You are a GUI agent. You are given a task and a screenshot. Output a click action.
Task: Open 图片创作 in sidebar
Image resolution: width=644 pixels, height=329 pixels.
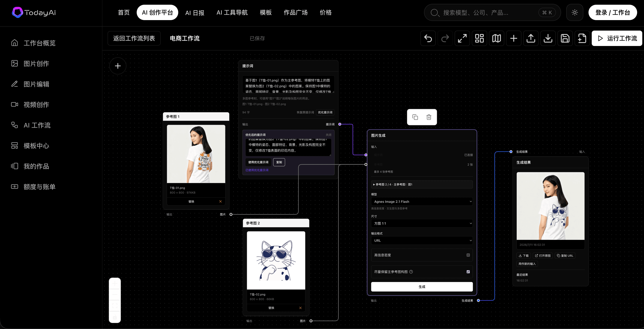tap(30, 63)
